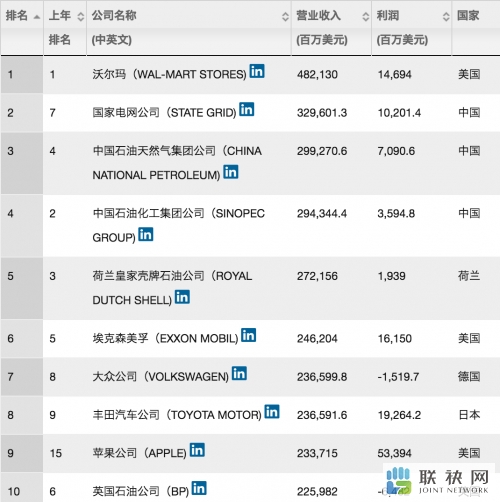Sort by 利润 column arrows
Image resolution: width=500 pixels, height=502 pixels.
coord(446,16)
